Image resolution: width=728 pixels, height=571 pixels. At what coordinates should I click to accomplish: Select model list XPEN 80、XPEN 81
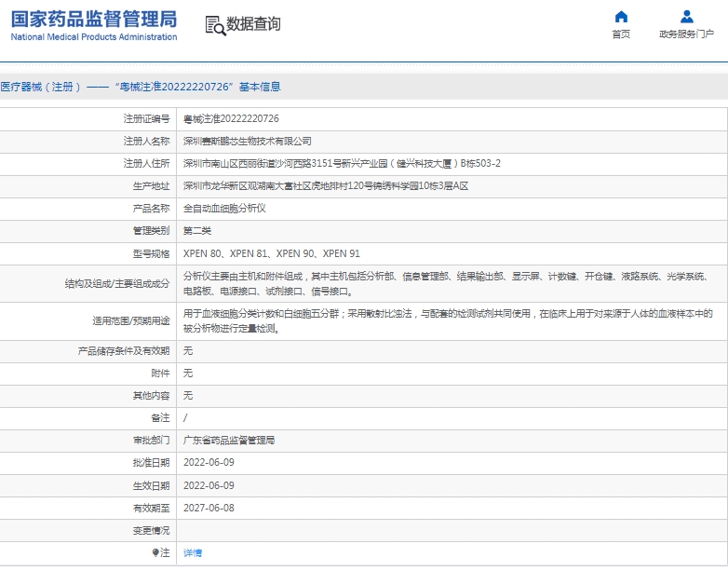[x=272, y=253]
